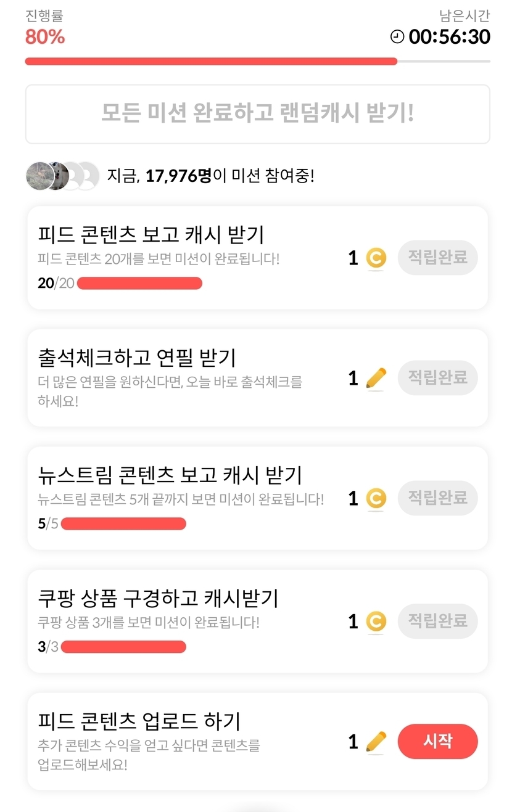This screenshot has width=512, height=812.
Task: Tap 적립완료 on 뉴스트림 콘텐츠 mission
Action: 437,498
